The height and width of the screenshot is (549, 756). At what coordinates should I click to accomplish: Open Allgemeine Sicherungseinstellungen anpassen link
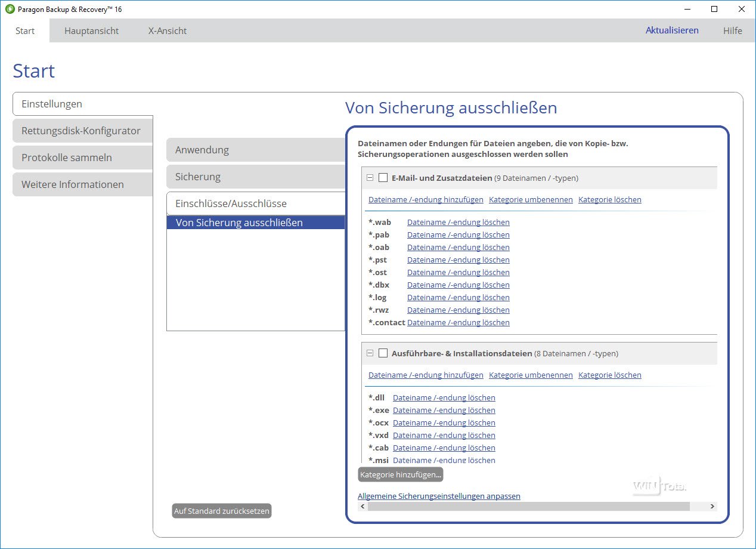pos(439,496)
